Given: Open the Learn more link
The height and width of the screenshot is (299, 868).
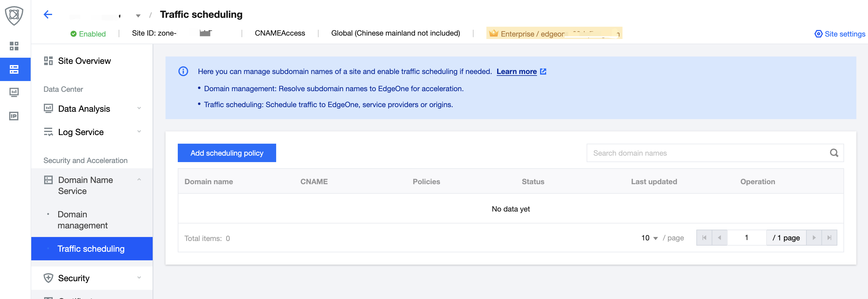Looking at the screenshot, I should click(516, 71).
